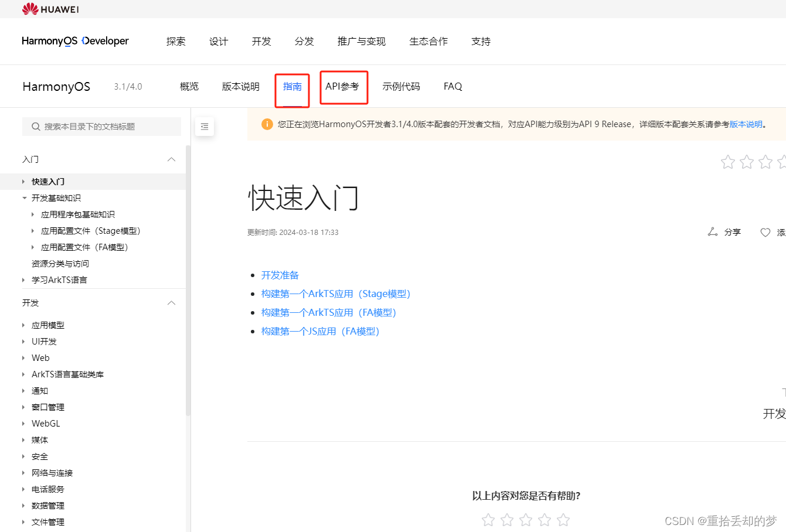The image size is (786, 532).
Task: Select 资源分类与访问 in the tree
Action: [60, 264]
